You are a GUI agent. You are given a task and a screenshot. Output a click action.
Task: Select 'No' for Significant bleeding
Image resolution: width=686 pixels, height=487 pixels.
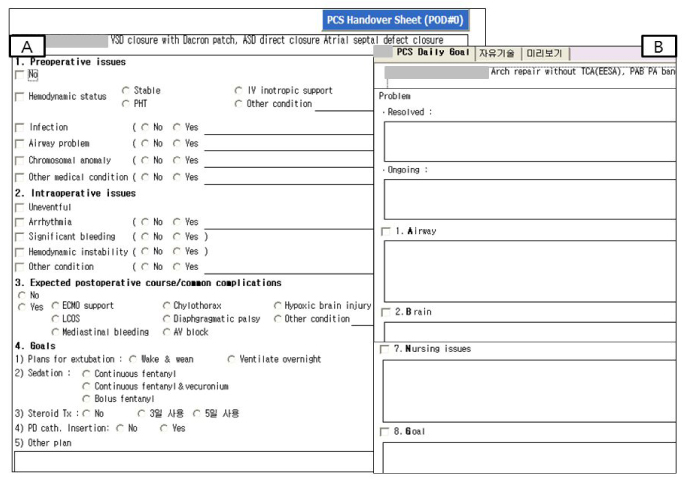coord(145,237)
